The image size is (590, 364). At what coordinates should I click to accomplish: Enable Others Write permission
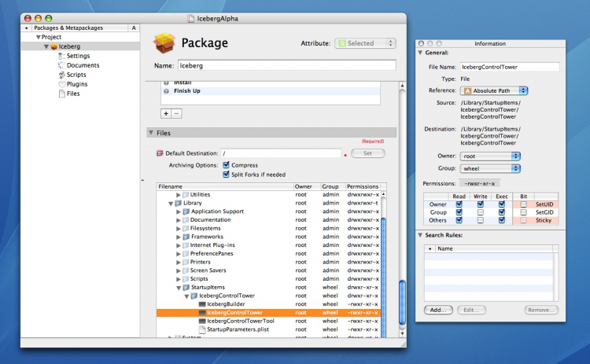click(x=480, y=220)
